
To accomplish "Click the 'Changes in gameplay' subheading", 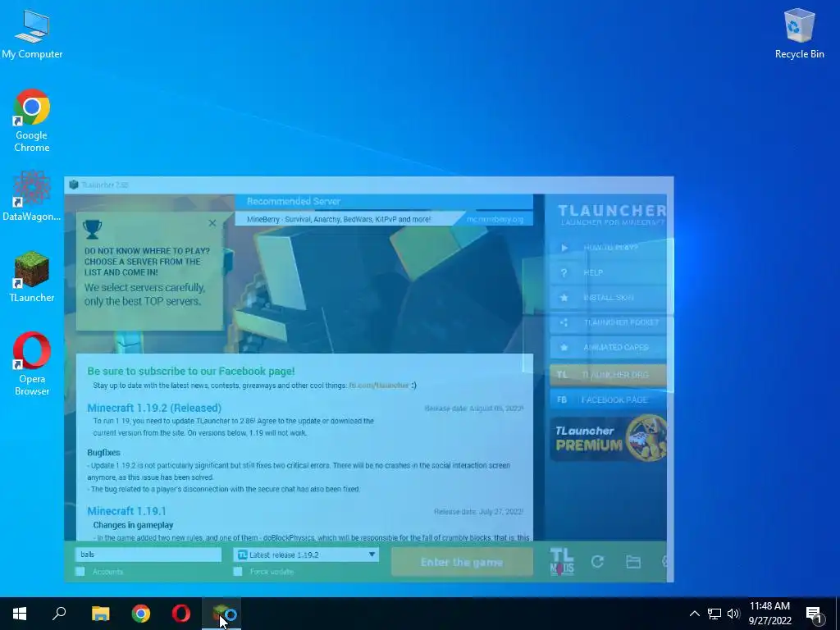I will (133, 526).
